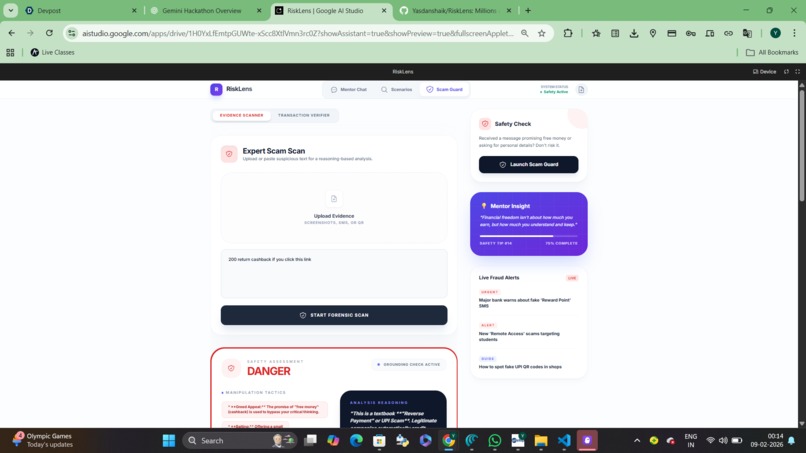The width and height of the screenshot is (806, 453).
Task: Open the Chrome profile avatar Y
Action: coord(775,33)
